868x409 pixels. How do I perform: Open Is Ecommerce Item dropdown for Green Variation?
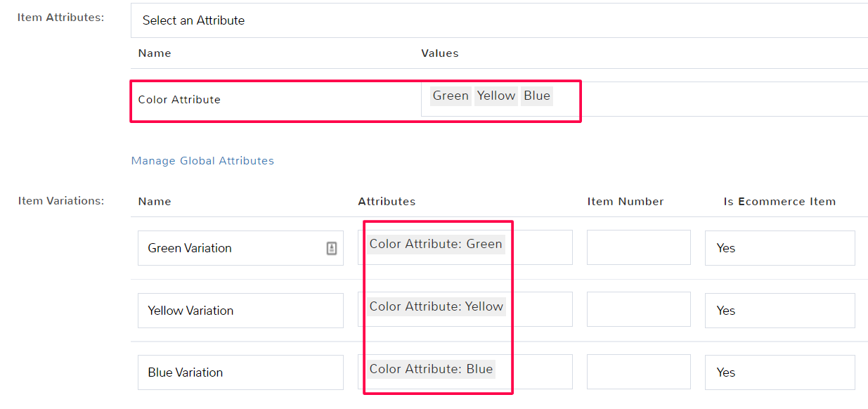click(780, 248)
